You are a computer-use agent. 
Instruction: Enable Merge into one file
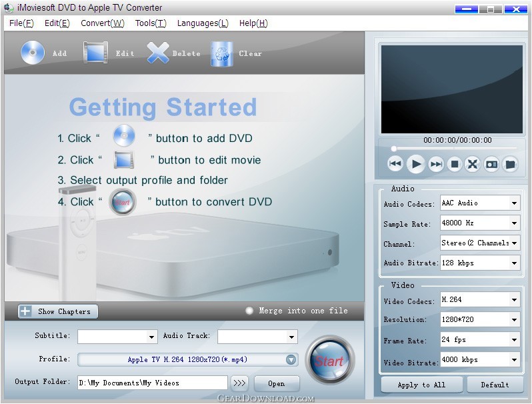[x=249, y=311]
